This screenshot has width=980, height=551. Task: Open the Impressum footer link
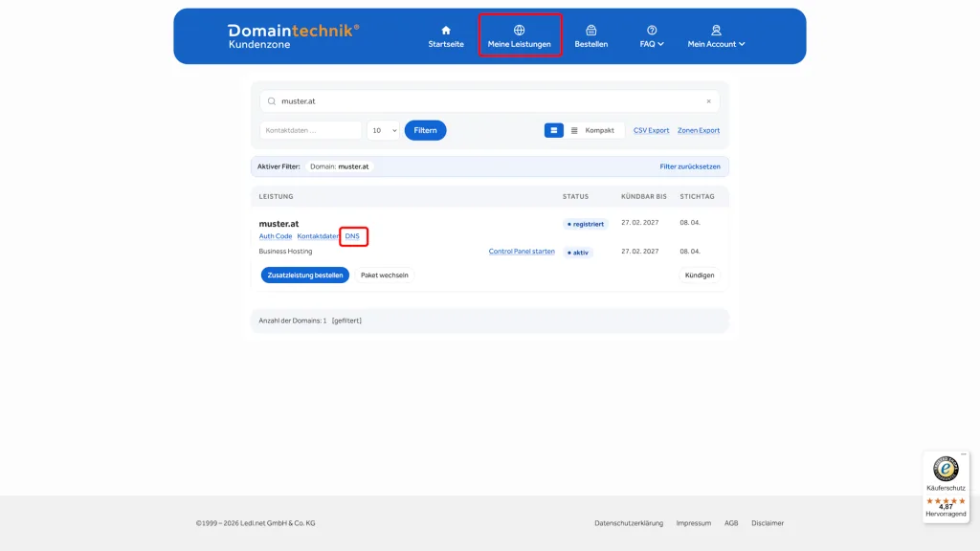coord(693,523)
